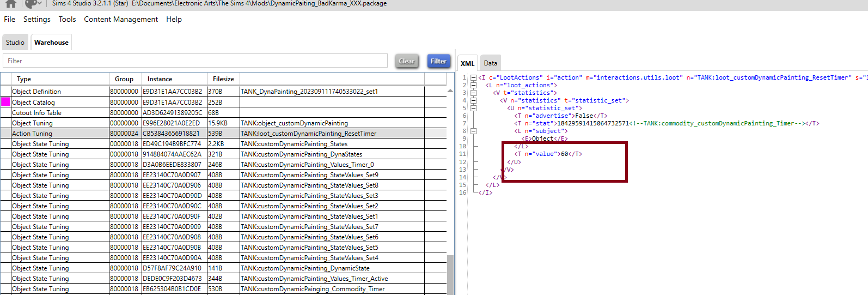The height and width of the screenshot is (295, 868).
Task: Select the Values_Timer_Active row
Action: (223, 278)
